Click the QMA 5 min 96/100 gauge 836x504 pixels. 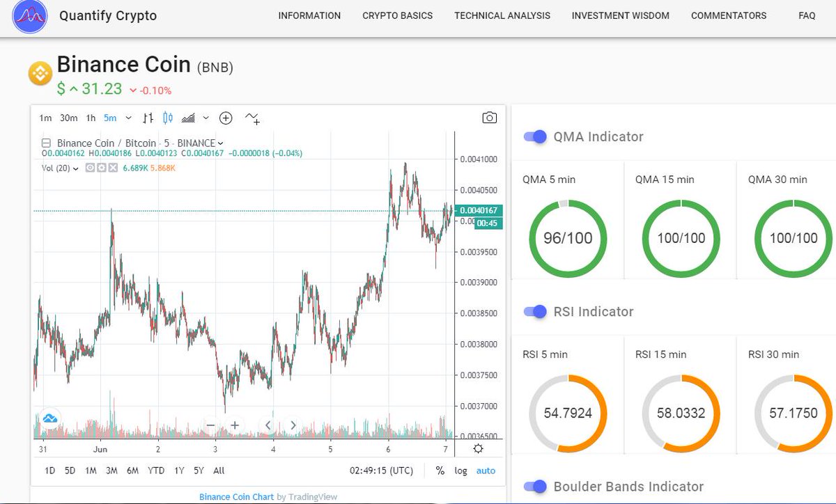coord(568,238)
